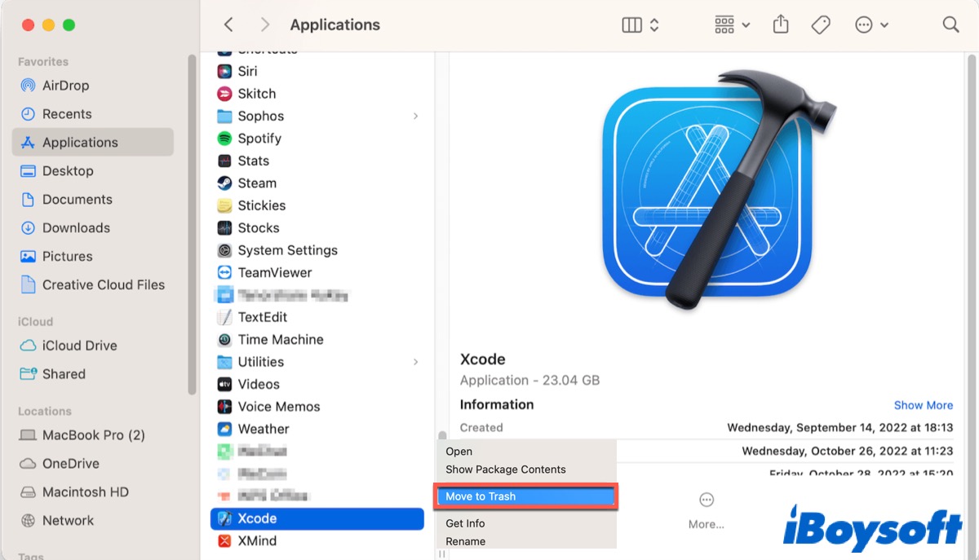Click the Spotify app icon in the list
Image resolution: width=979 pixels, height=560 pixels.
tap(224, 139)
